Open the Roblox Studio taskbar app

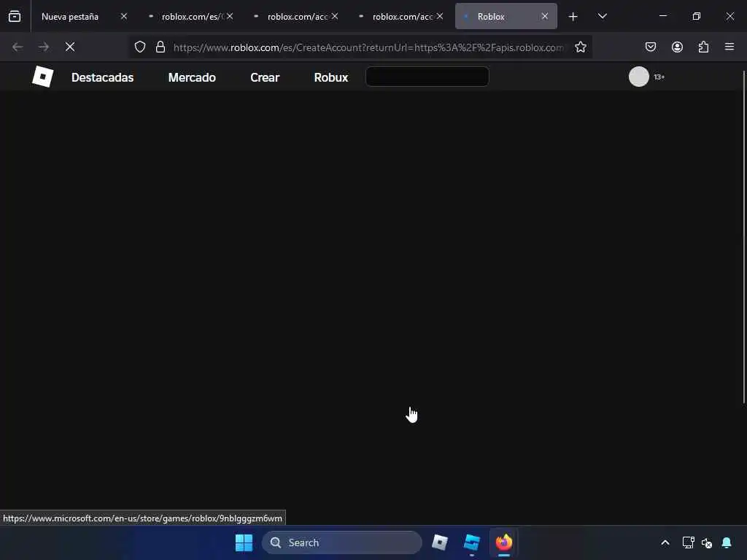472,542
